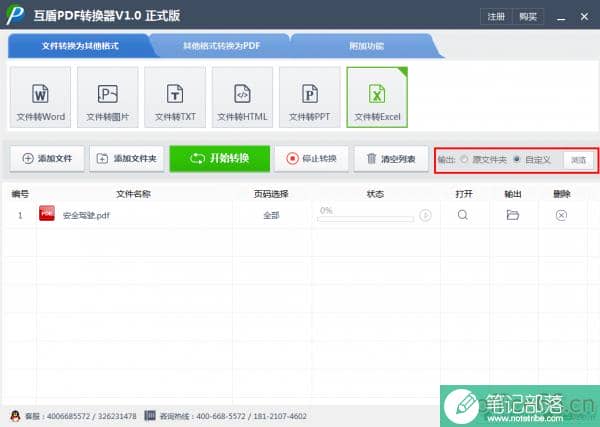This screenshot has width=600, height=427.
Task: Select the 文件转Excel conversion option
Action: 377,97
